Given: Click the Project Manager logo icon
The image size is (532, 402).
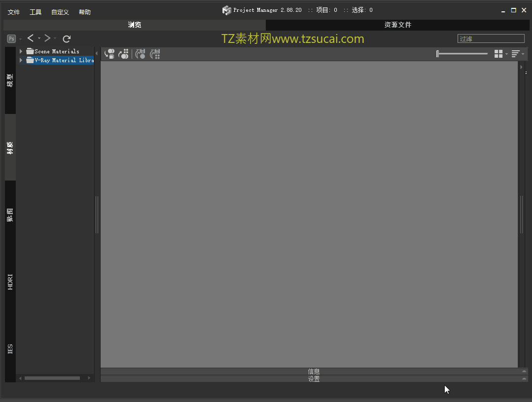Looking at the screenshot, I should point(227,10).
